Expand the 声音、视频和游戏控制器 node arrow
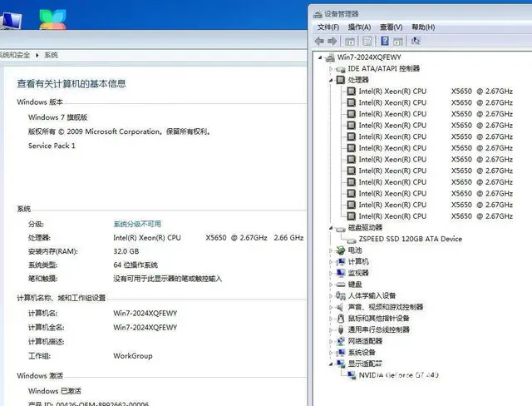 coord(331,307)
